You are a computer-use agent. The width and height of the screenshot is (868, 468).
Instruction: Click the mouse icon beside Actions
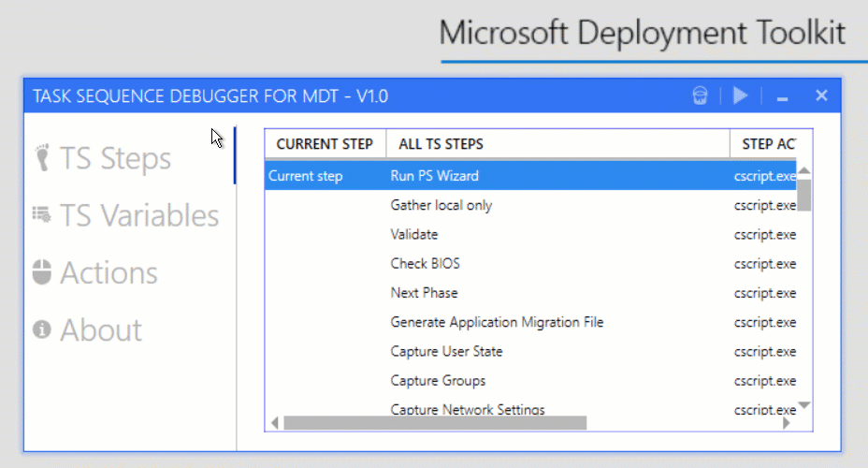tap(41, 272)
